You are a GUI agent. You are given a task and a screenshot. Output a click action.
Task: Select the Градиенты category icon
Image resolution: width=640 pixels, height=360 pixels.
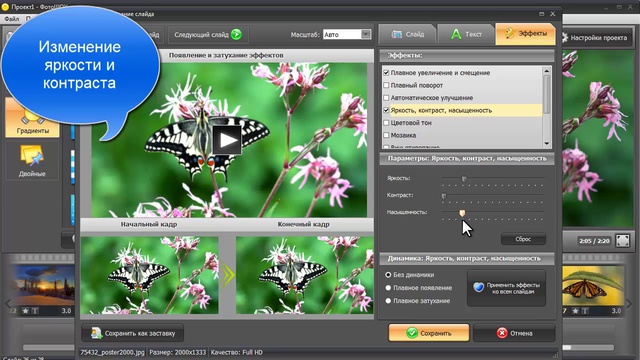point(32,118)
